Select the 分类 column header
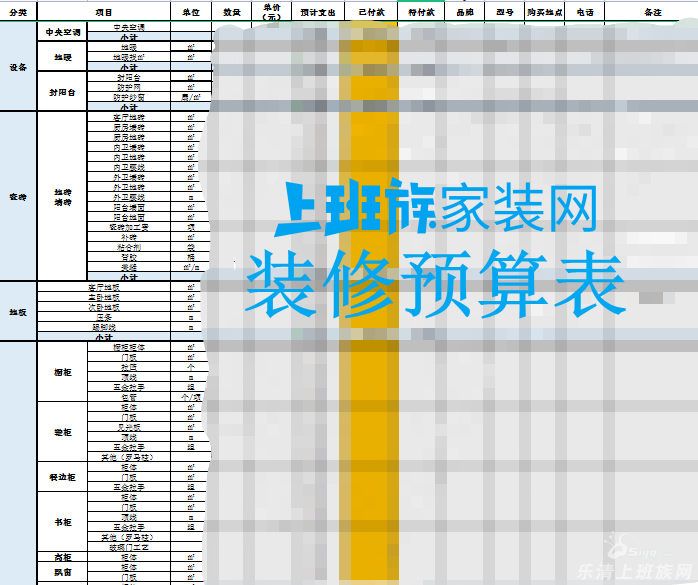 pyautogui.click(x=18, y=12)
